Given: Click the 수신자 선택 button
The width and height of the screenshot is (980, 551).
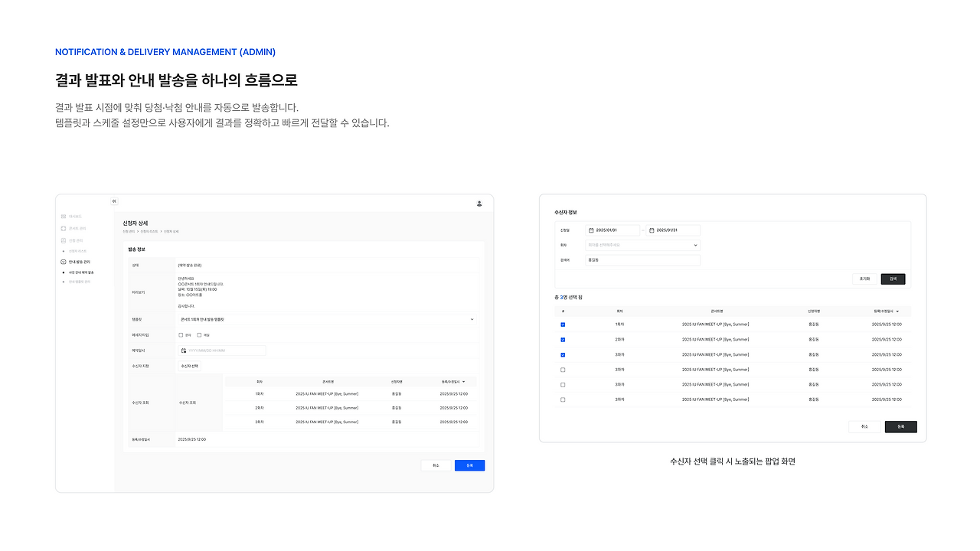Looking at the screenshot, I should 189,366.
